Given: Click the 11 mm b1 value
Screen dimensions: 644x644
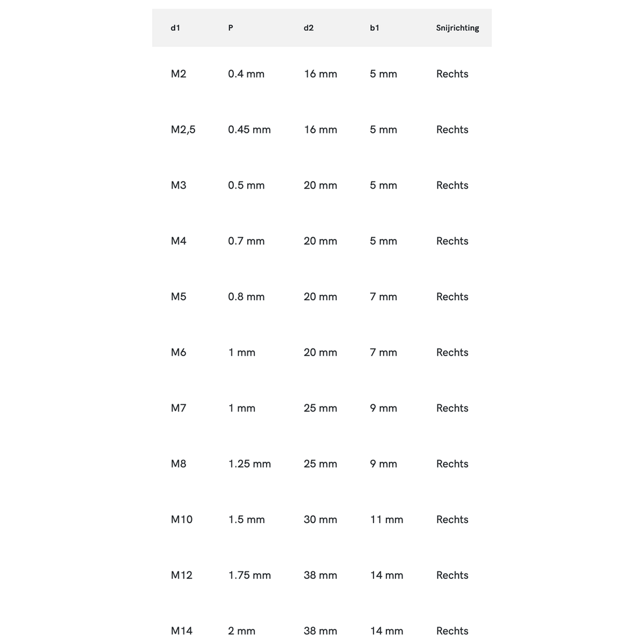Looking at the screenshot, I should (386, 520).
